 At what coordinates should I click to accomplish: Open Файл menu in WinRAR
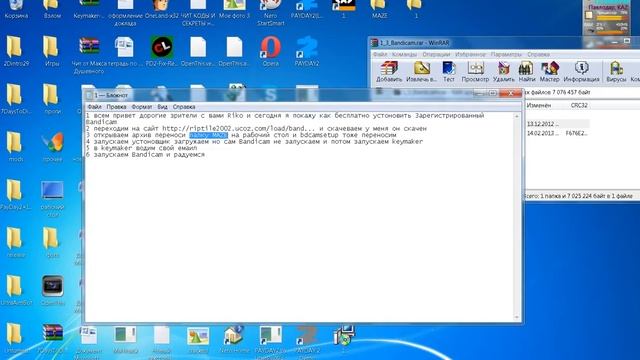(x=380, y=54)
